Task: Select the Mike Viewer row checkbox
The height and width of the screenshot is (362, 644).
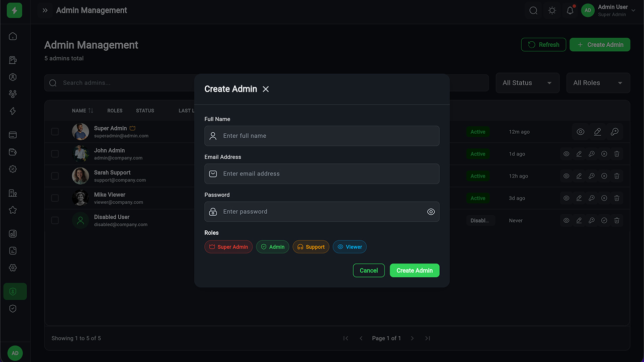Action: [x=55, y=198]
